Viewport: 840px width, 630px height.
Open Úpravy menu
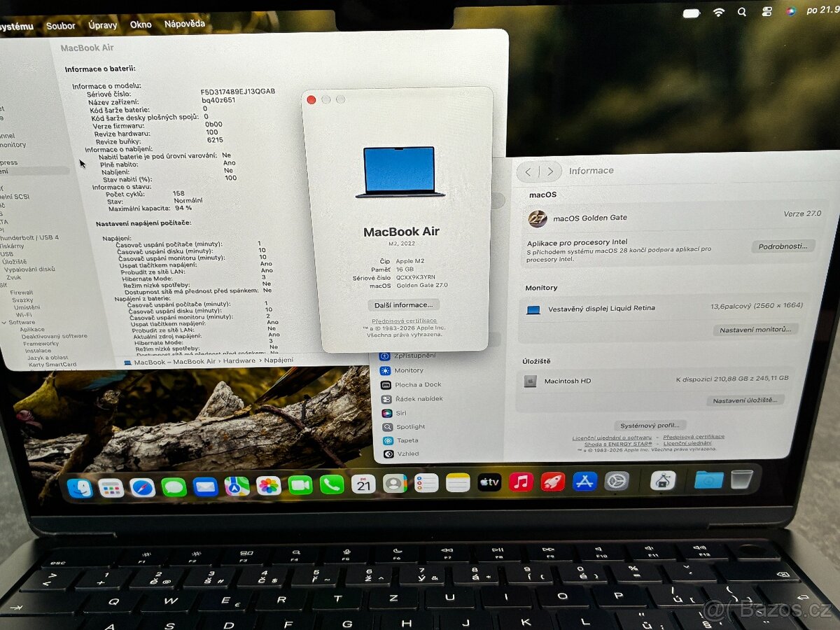pyautogui.click(x=103, y=24)
